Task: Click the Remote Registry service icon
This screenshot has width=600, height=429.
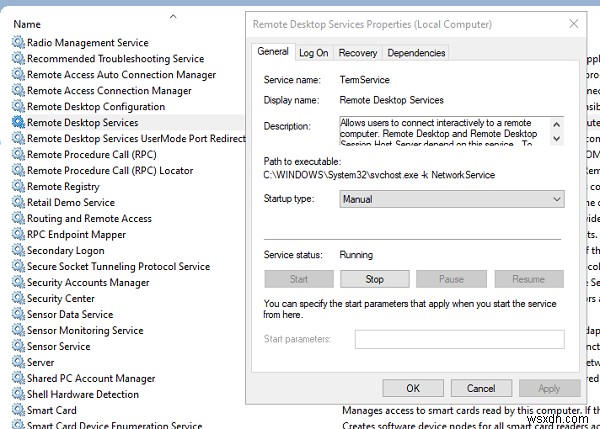Action: click(x=18, y=186)
